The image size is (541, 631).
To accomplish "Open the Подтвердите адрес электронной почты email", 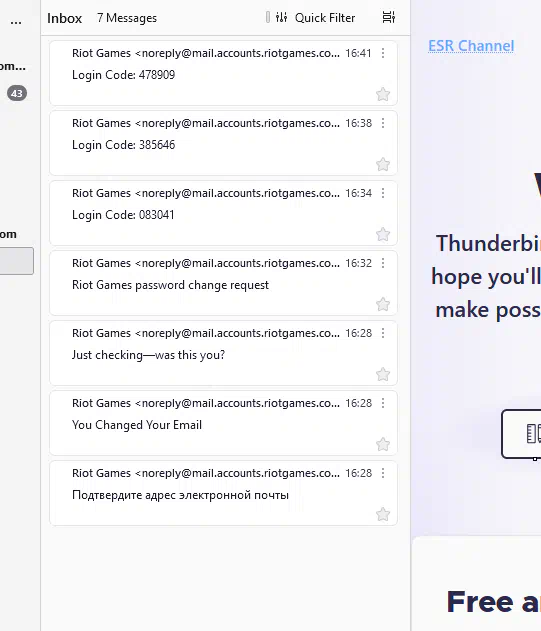I will coord(223,493).
